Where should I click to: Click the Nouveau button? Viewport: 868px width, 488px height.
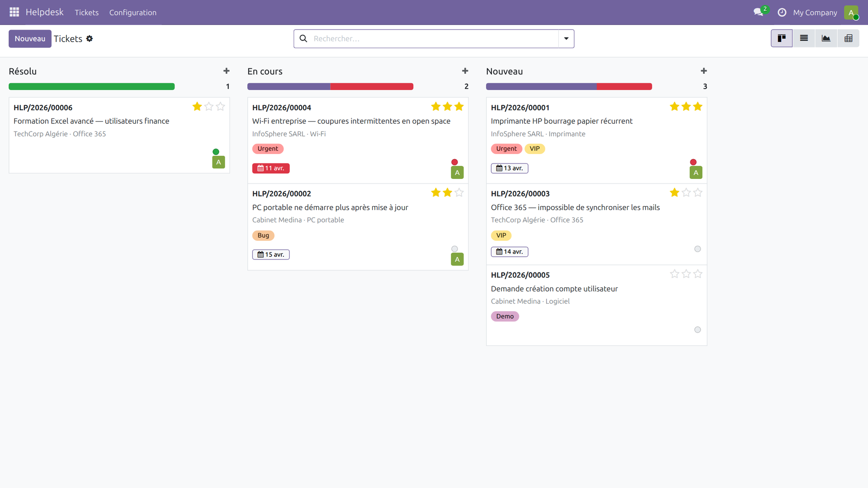(x=30, y=38)
